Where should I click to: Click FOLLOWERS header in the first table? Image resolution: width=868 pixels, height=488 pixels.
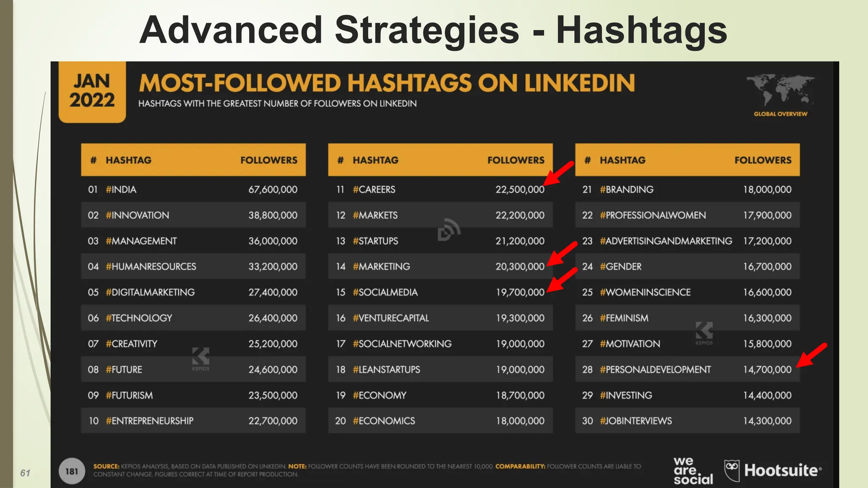pos(269,160)
